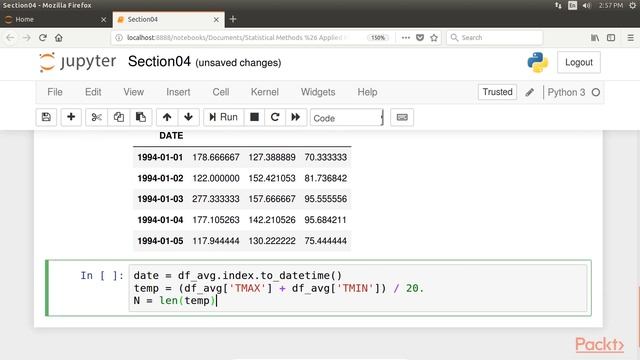Open the system volume icon

(587, 5)
